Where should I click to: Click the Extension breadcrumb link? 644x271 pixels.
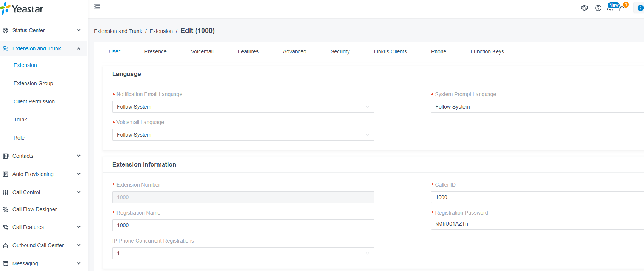(161, 31)
